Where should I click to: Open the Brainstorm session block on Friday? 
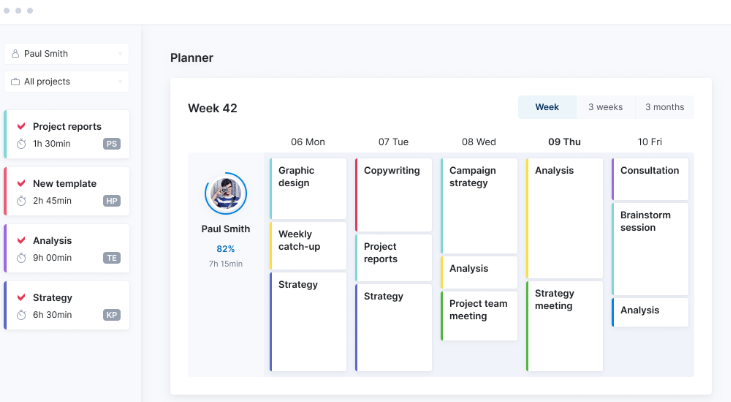click(650, 250)
